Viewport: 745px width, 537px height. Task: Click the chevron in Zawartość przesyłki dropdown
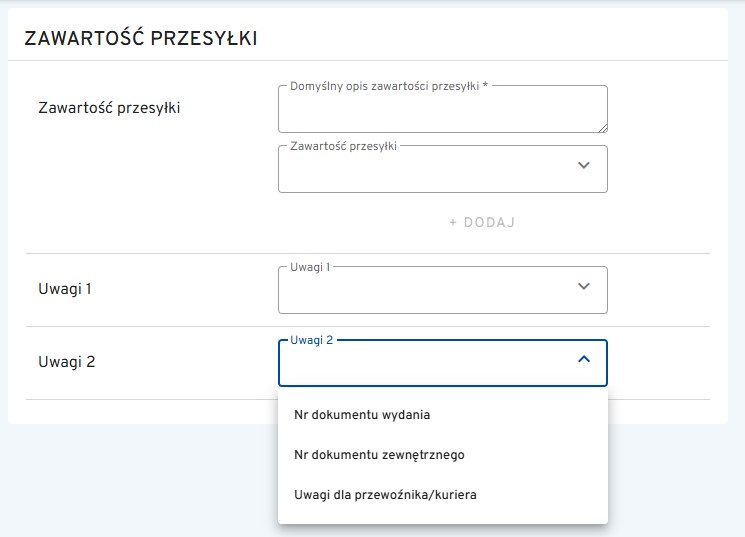[x=585, y=166]
